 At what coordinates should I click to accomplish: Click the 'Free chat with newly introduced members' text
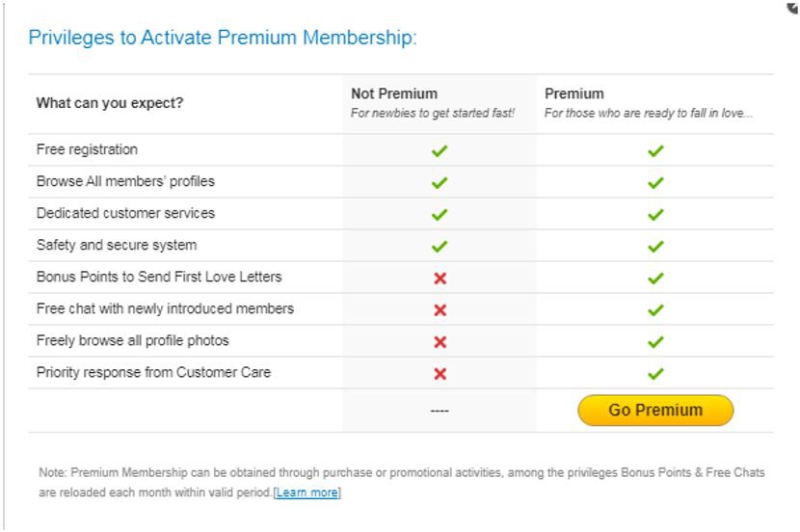click(165, 309)
